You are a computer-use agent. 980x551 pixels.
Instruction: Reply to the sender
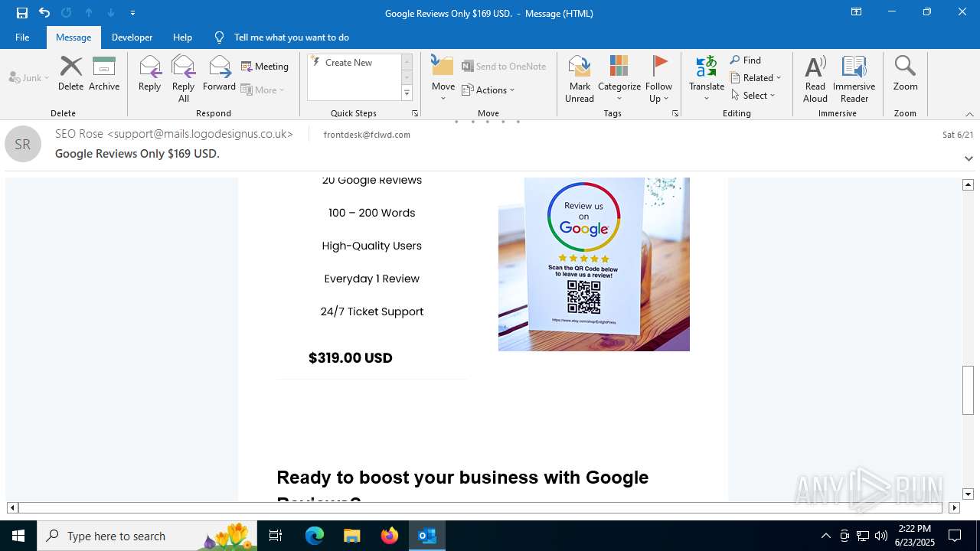pos(149,73)
